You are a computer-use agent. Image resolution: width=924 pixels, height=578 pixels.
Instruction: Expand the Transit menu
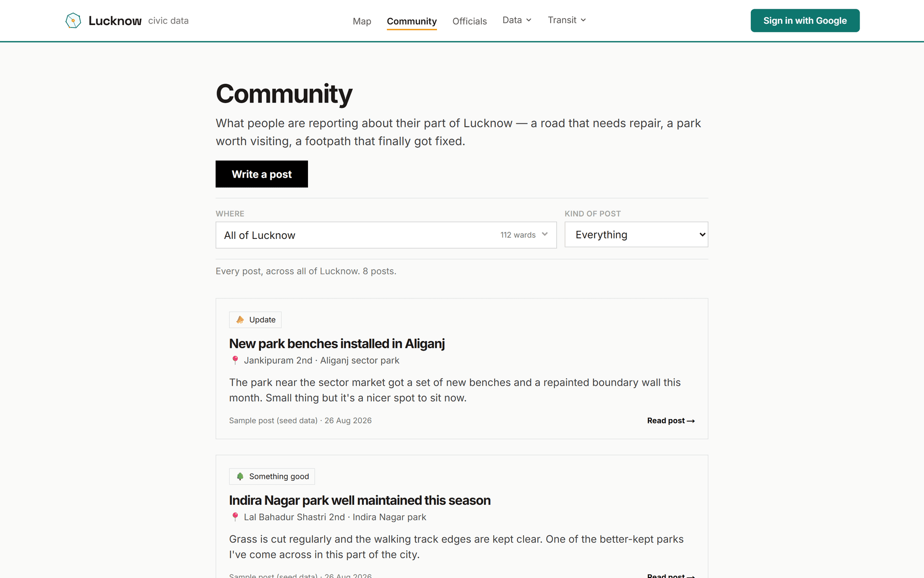coord(567,20)
